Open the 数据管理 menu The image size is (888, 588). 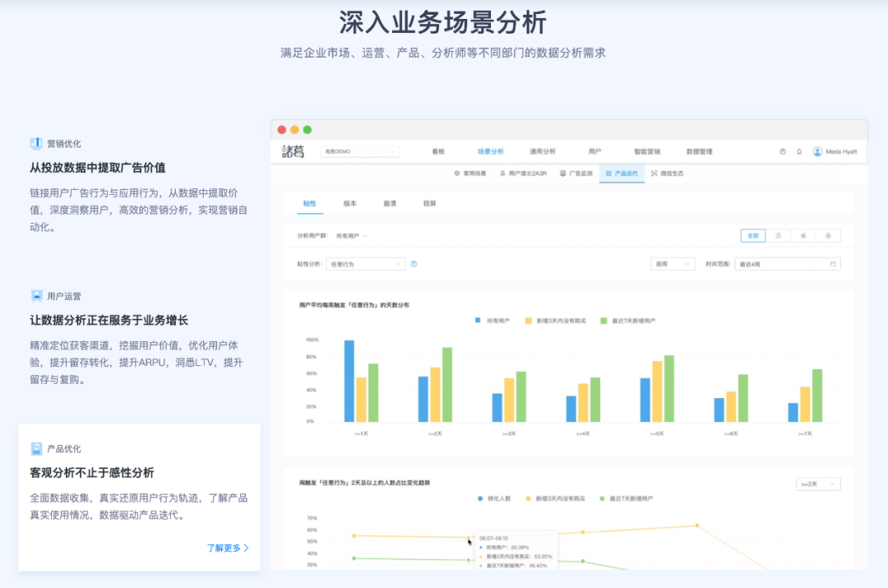[x=700, y=152]
